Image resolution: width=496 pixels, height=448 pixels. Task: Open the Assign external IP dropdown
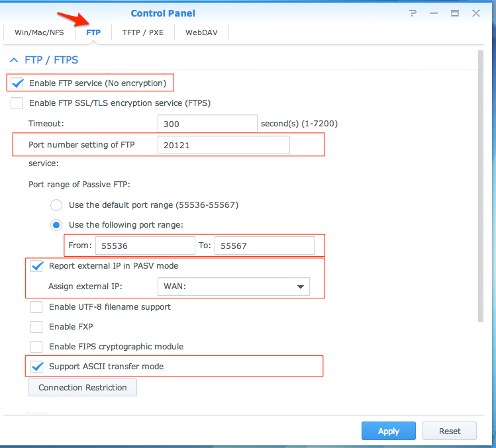click(x=233, y=287)
